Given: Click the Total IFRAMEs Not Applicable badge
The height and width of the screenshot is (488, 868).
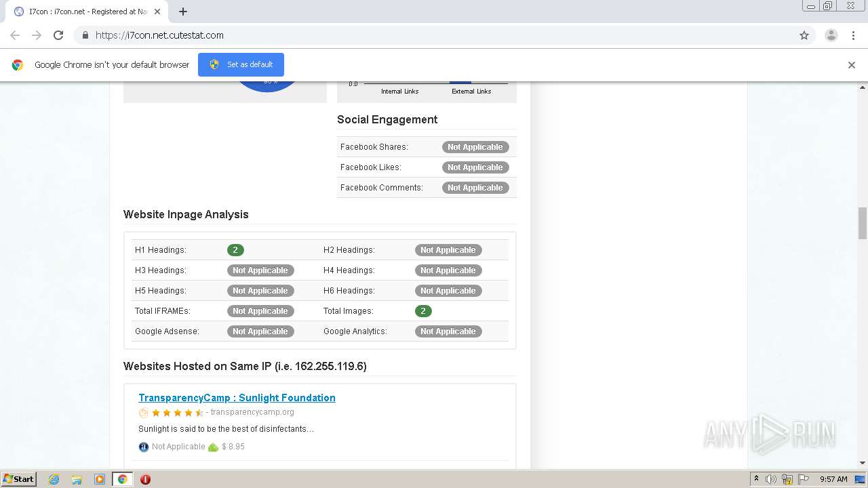Looking at the screenshot, I should 260,311.
